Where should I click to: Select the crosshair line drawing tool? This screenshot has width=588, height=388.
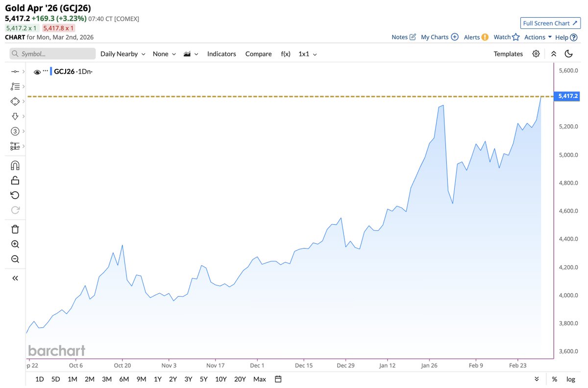click(15, 72)
